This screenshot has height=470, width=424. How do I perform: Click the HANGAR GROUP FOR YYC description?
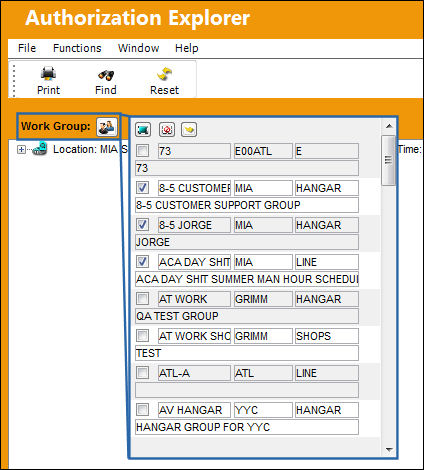pyautogui.click(x=247, y=427)
